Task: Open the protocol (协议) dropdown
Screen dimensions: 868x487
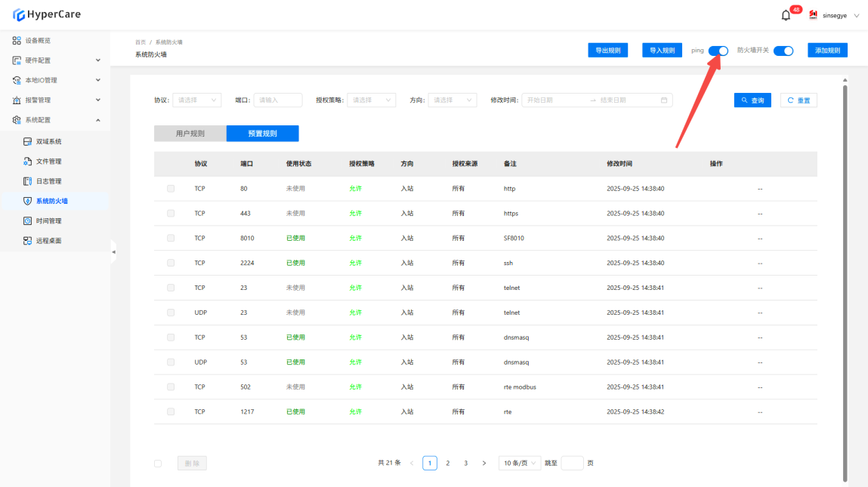Action: 196,100
